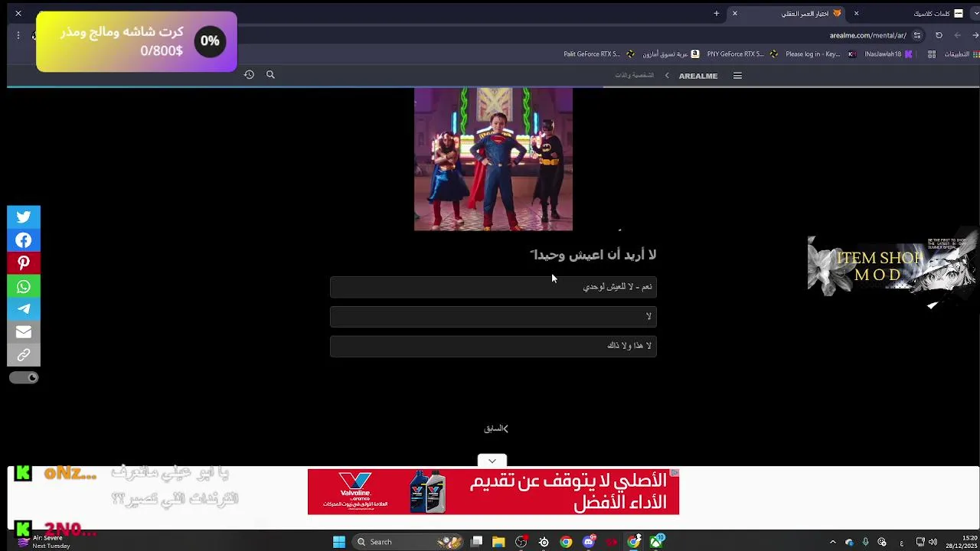The height and width of the screenshot is (551, 980).
Task: Share page via WhatsApp
Action: [x=24, y=286]
